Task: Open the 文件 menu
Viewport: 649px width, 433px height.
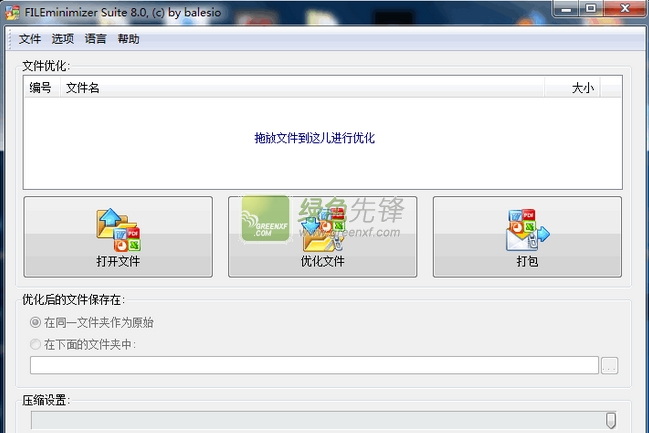Action: tap(30, 39)
